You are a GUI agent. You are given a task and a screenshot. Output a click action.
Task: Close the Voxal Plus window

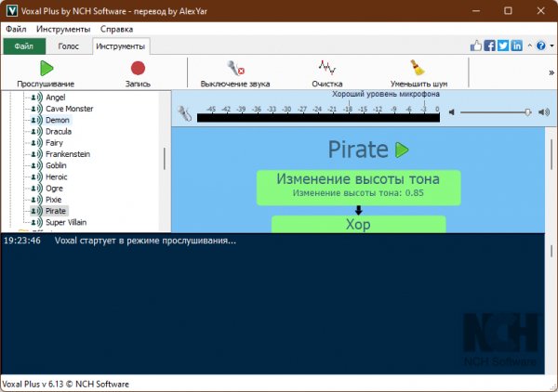coord(541,10)
